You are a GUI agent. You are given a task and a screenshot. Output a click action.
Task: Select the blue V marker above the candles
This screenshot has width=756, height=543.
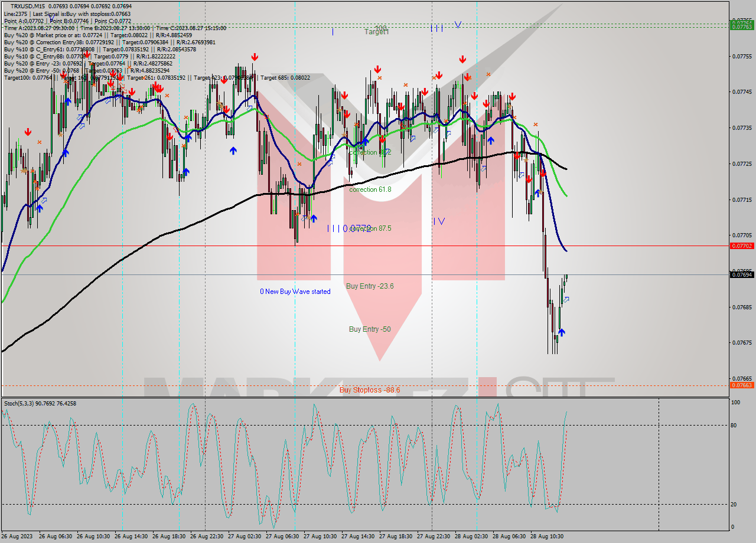pyautogui.click(x=457, y=25)
